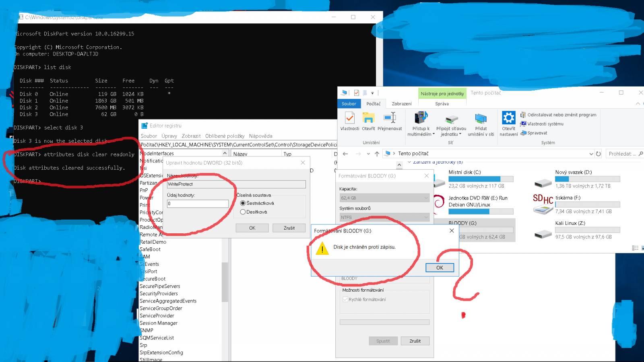Viewport: 644px width, 362px height.
Task: Click the Otevřít folder ribbon icon
Action: click(x=368, y=121)
